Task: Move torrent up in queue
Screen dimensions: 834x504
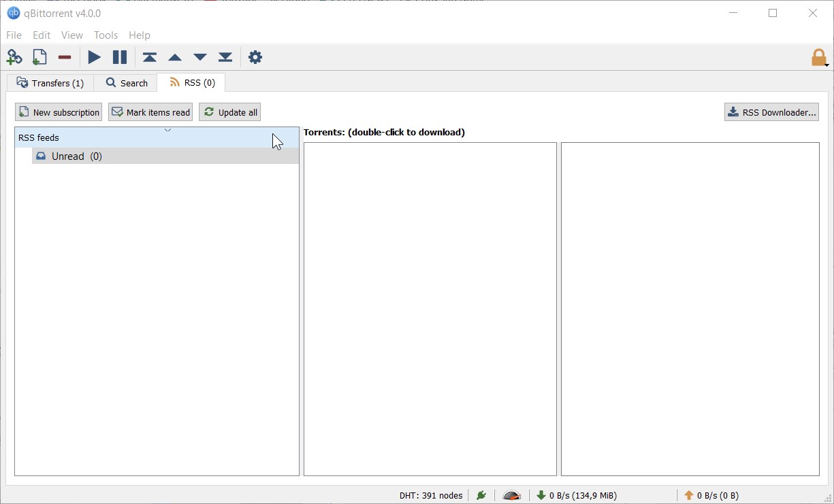Action: click(x=175, y=58)
